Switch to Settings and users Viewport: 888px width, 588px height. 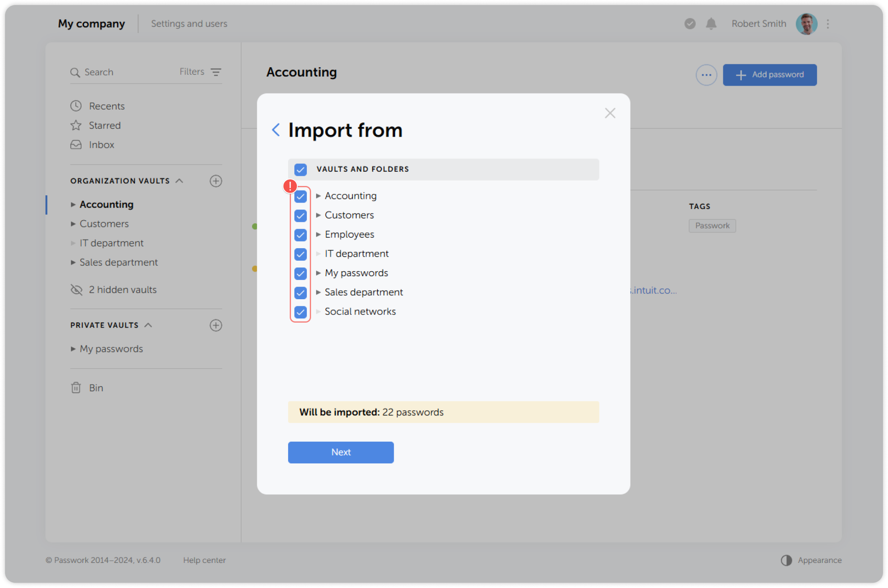tap(189, 24)
